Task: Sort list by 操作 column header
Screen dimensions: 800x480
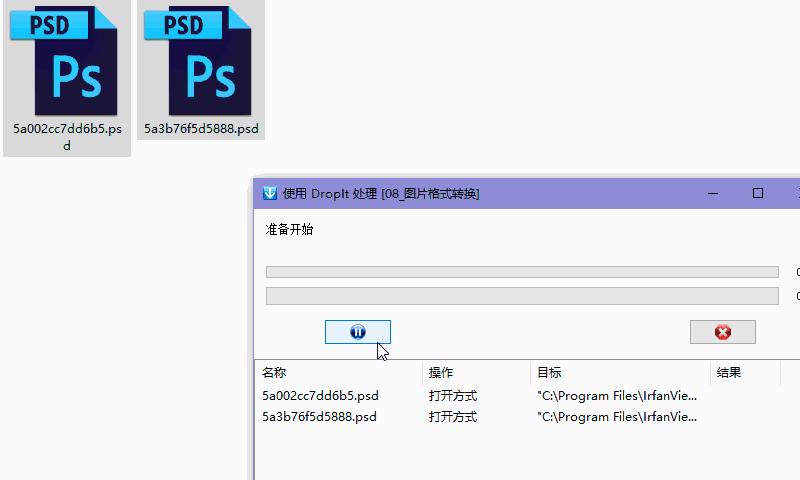Action: 477,372
